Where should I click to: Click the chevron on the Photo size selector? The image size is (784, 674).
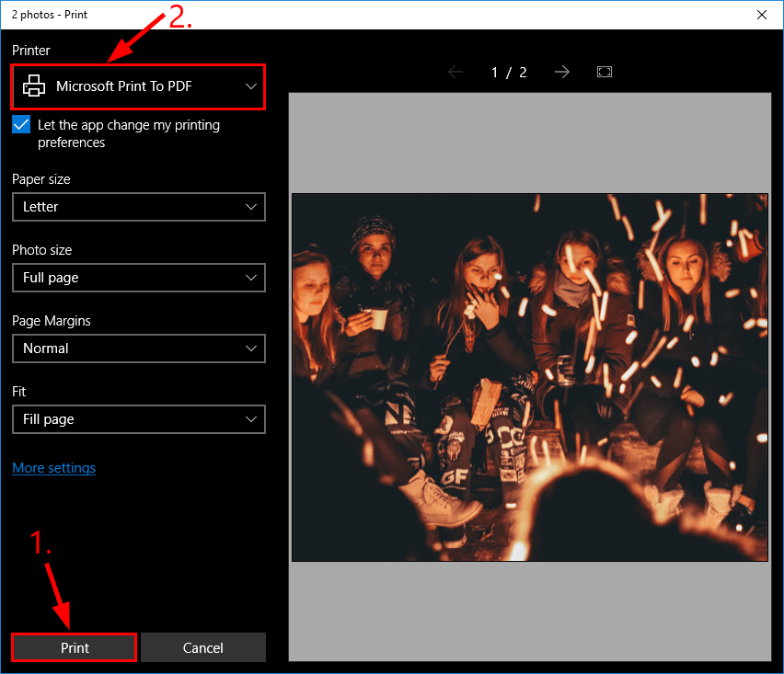click(x=251, y=278)
